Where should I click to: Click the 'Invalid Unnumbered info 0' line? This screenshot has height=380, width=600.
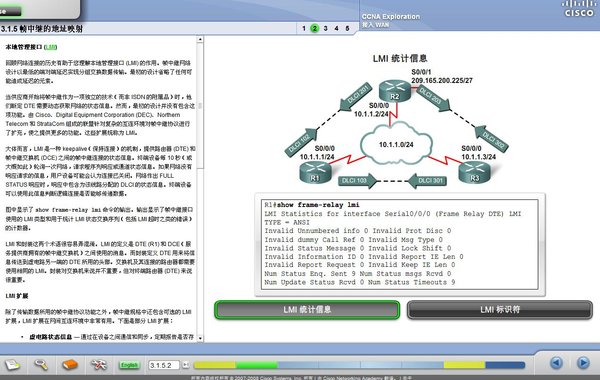(x=316, y=231)
